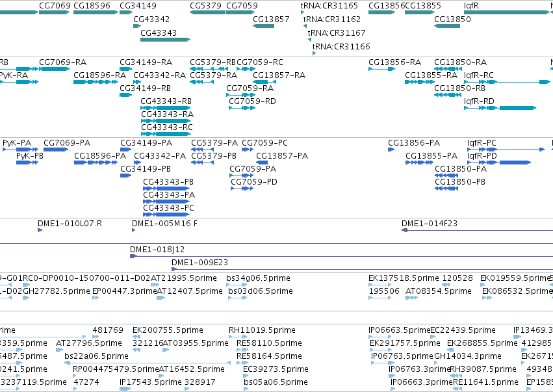Screen dimensions: 553x392
Task: Select the CG13850 gene label
Action: click(452, 19)
